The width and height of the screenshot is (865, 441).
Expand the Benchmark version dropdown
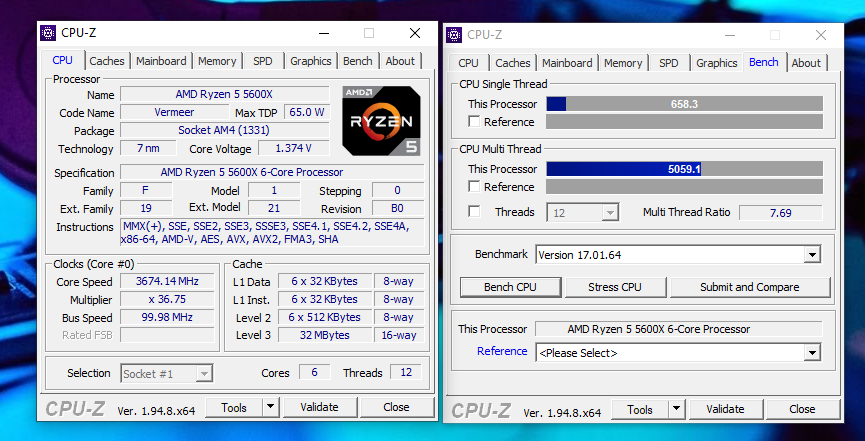[x=811, y=255]
